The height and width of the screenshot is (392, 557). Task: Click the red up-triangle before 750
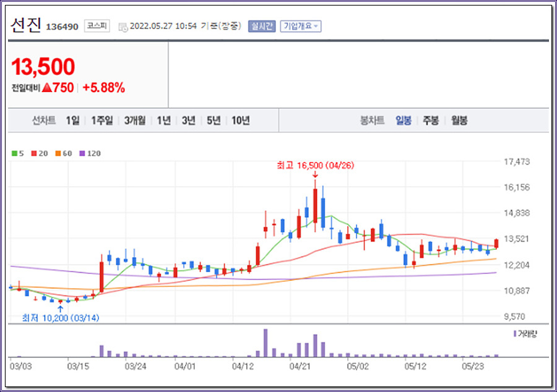point(47,88)
